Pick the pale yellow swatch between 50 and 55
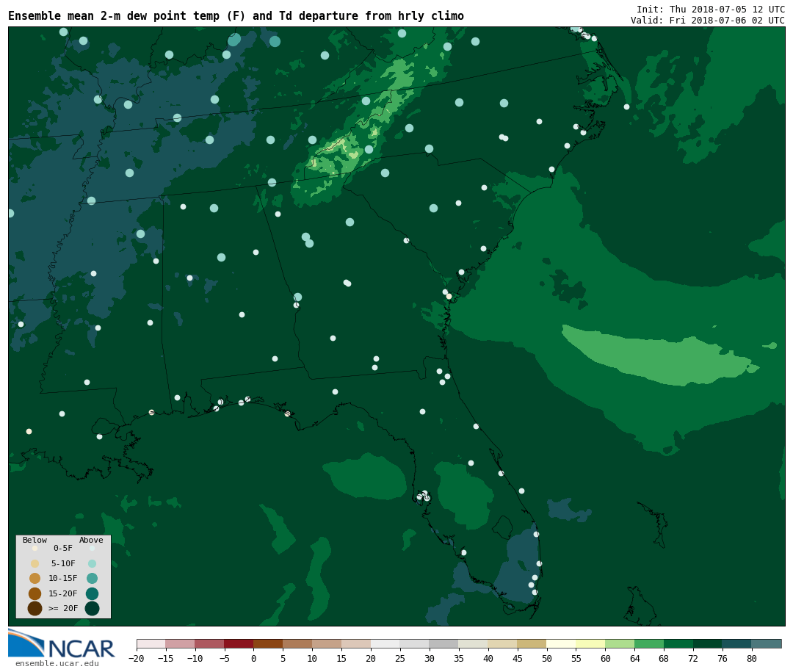Image resolution: width=793 pixels, height=672 pixels. [x=562, y=643]
